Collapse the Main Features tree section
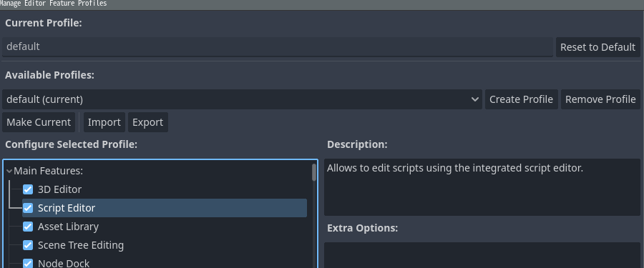The image size is (644, 268). (x=9, y=171)
